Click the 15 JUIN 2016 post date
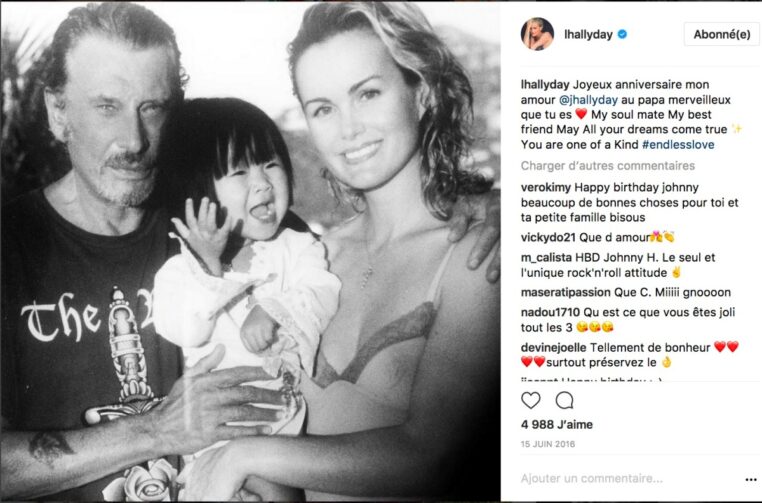This screenshot has width=762, height=503. [548, 444]
